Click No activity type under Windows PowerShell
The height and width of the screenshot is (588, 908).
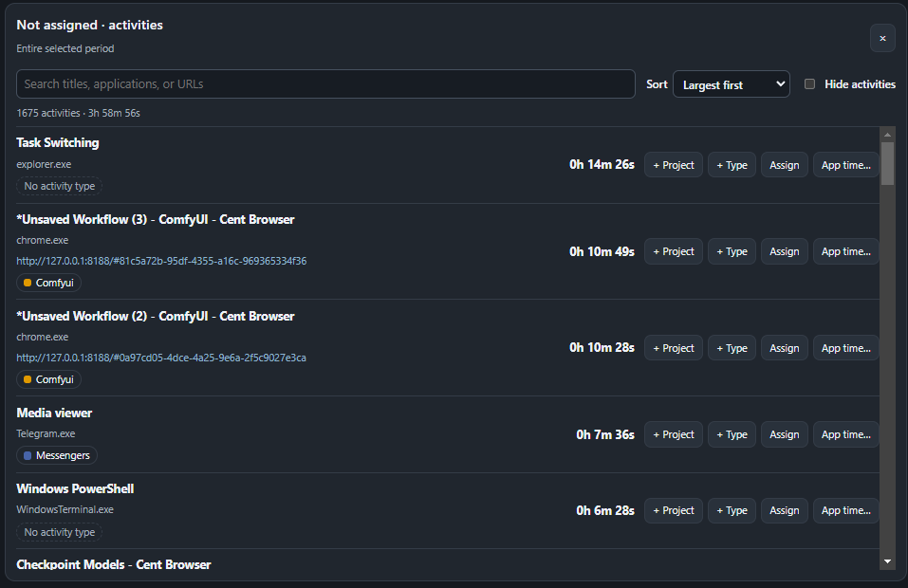(59, 532)
